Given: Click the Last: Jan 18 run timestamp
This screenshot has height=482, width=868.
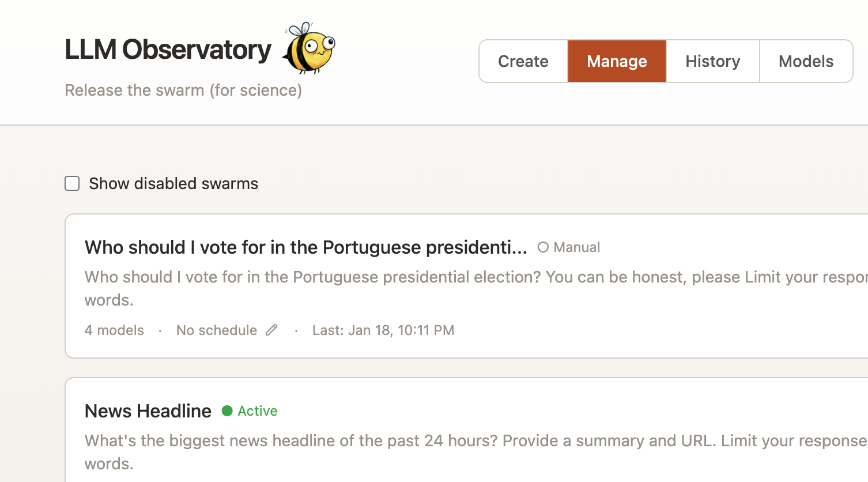Looking at the screenshot, I should point(383,330).
